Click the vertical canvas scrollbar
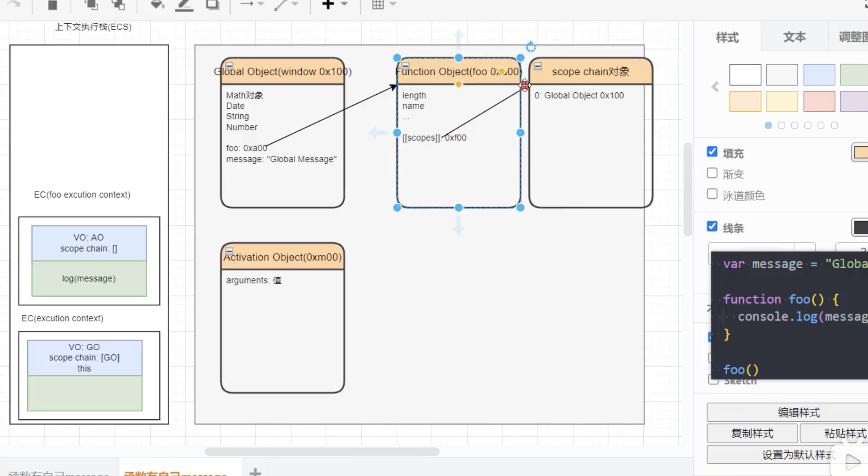This screenshot has height=476, width=868. coord(688,189)
